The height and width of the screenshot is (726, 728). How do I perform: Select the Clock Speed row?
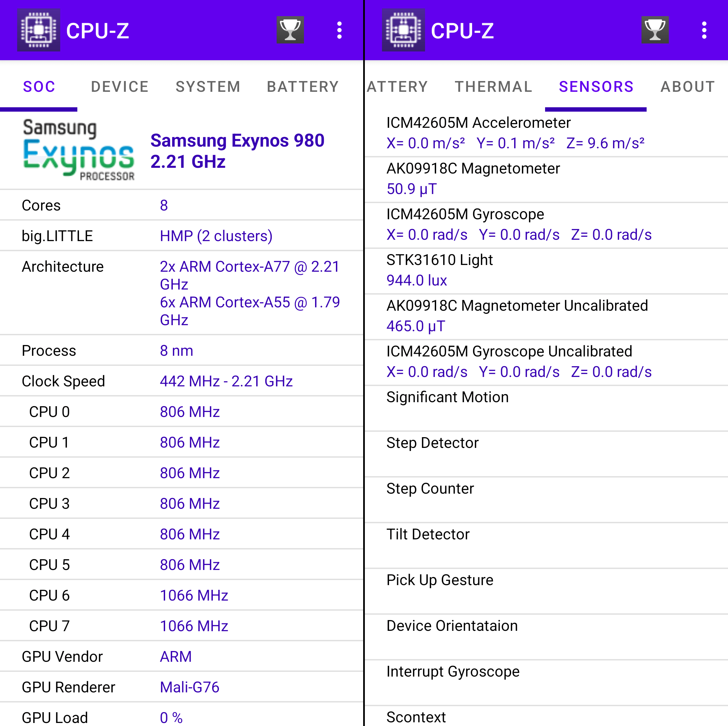point(181,381)
